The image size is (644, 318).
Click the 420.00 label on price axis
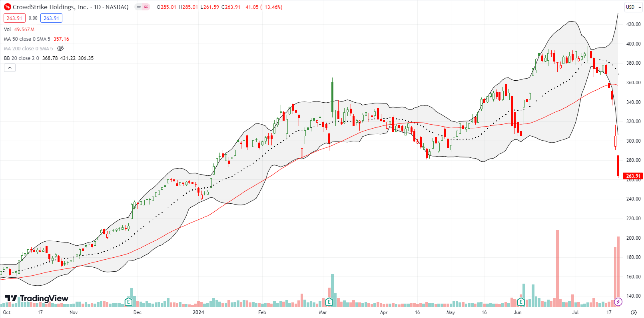tap(634, 24)
